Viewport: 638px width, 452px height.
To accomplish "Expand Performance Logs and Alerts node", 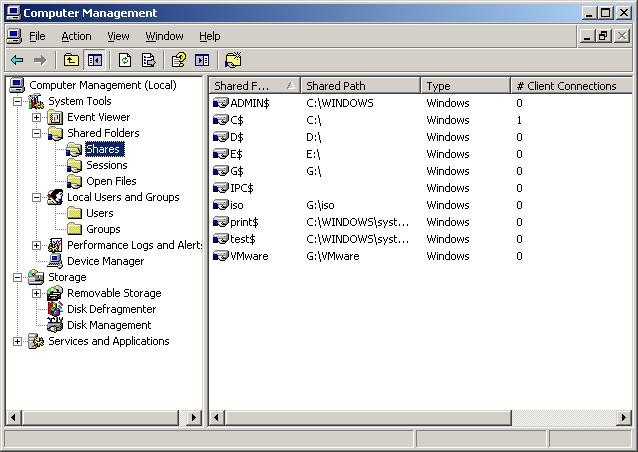I will pos(36,245).
